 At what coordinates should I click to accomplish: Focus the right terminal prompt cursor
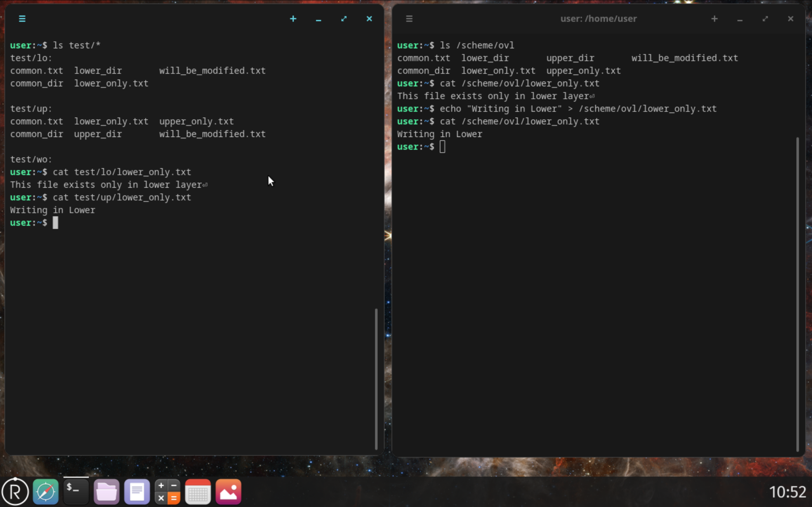tap(442, 147)
